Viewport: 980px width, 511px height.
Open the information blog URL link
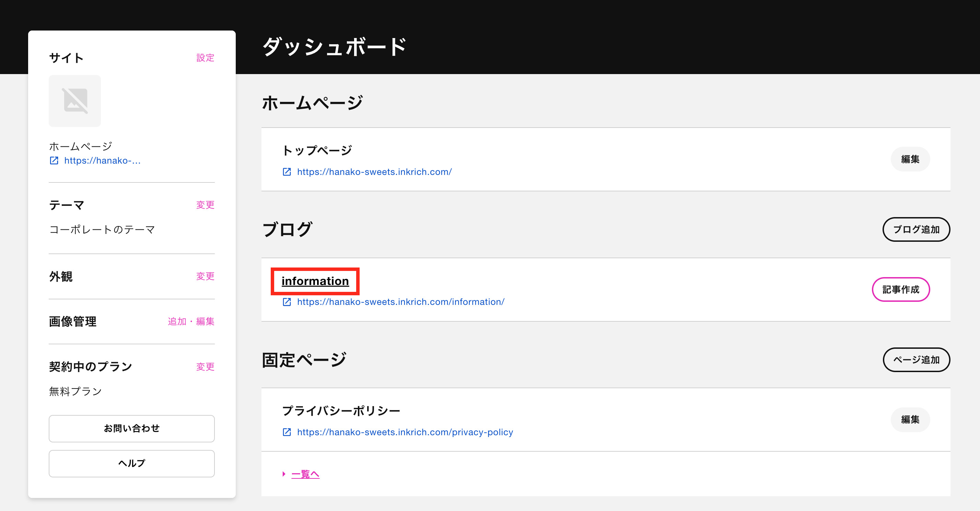coord(400,302)
